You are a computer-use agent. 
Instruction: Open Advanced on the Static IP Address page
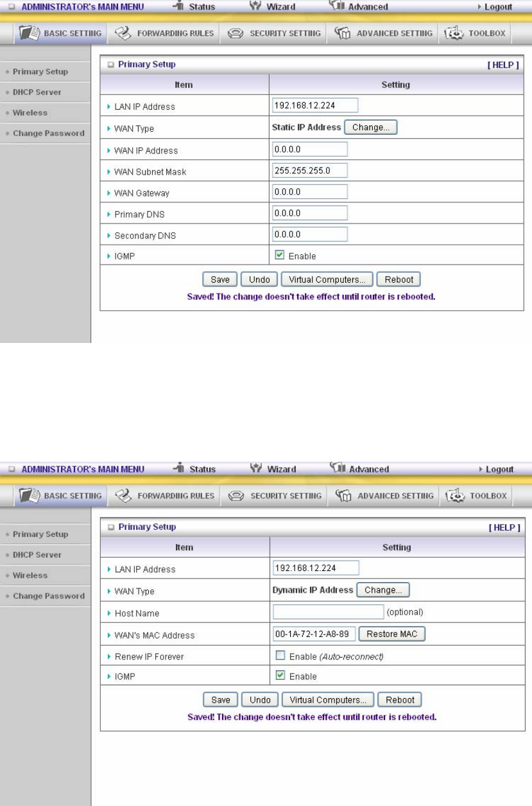[359, 7]
